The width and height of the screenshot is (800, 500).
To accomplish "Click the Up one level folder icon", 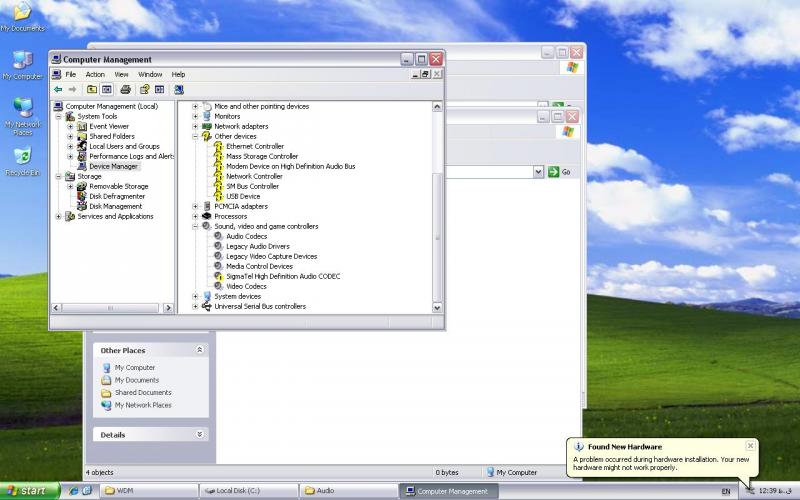I will pos(92,90).
